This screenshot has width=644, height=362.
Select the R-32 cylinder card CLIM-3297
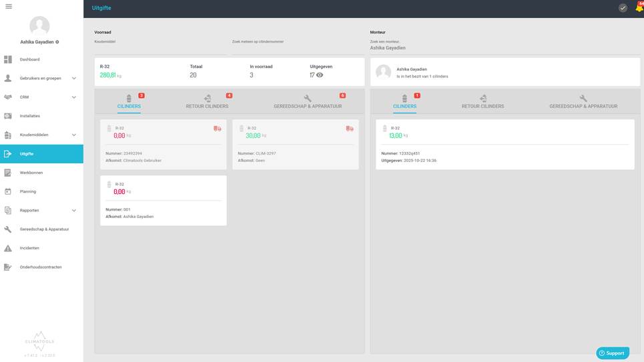[295, 145]
